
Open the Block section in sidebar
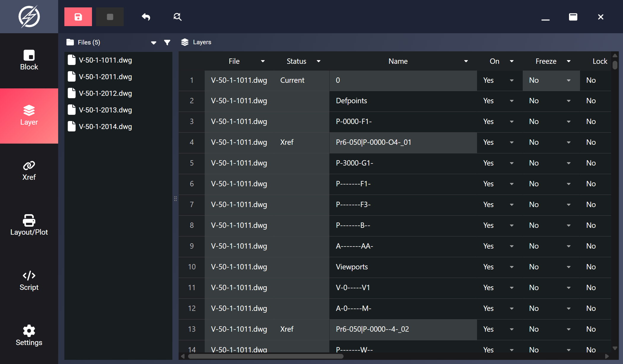[29, 61]
